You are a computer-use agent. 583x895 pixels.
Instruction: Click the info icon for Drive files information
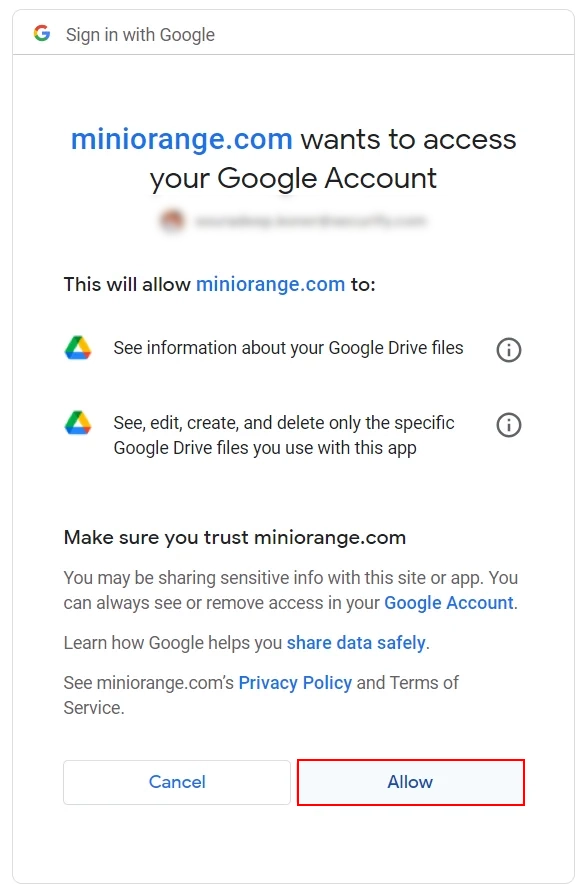508,350
